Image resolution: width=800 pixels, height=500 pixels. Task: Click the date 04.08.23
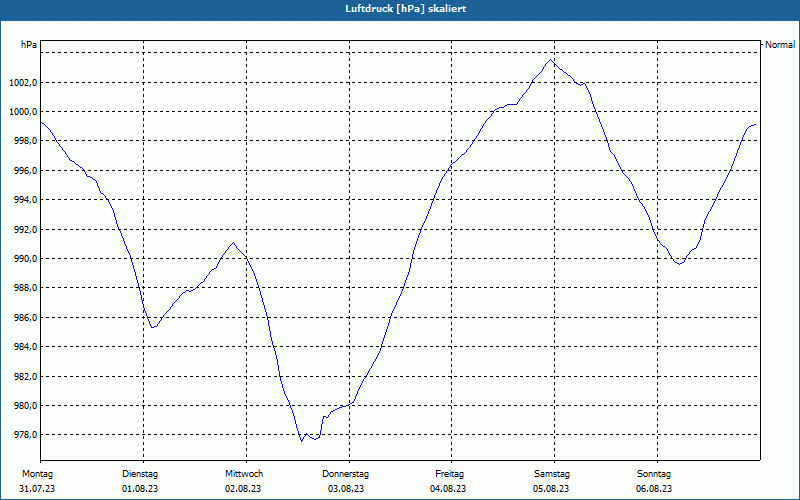pyautogui.click(x=448, y=489)
